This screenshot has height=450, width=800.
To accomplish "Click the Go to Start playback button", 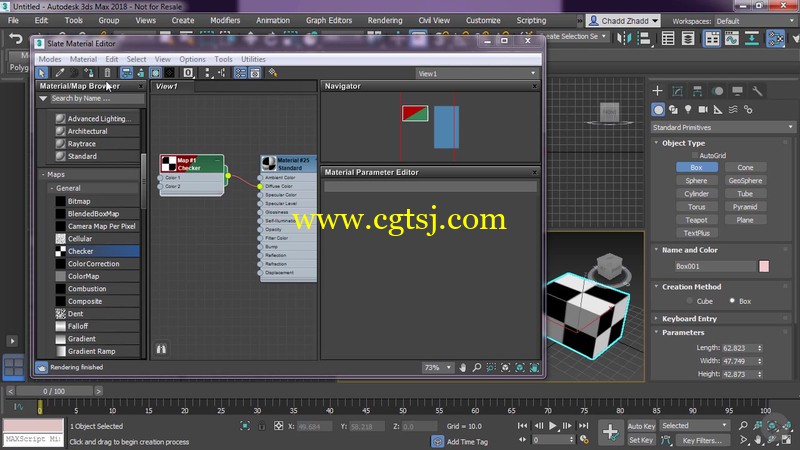I will (522, 426).
